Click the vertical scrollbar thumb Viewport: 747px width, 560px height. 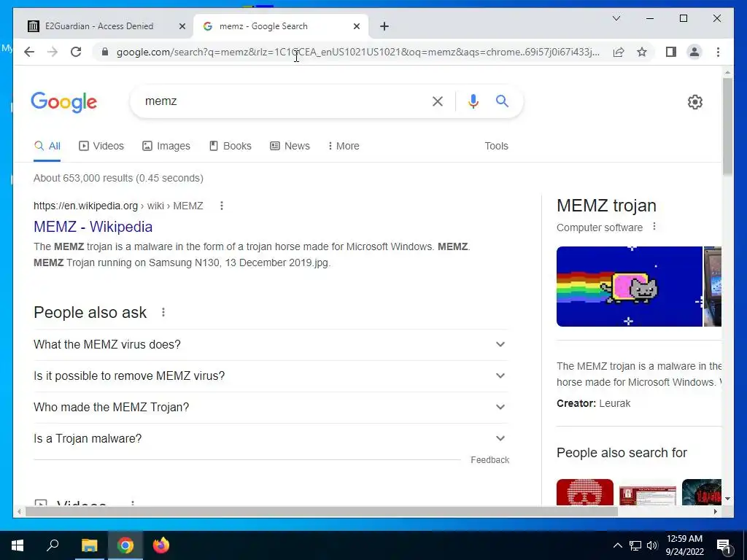727,125
